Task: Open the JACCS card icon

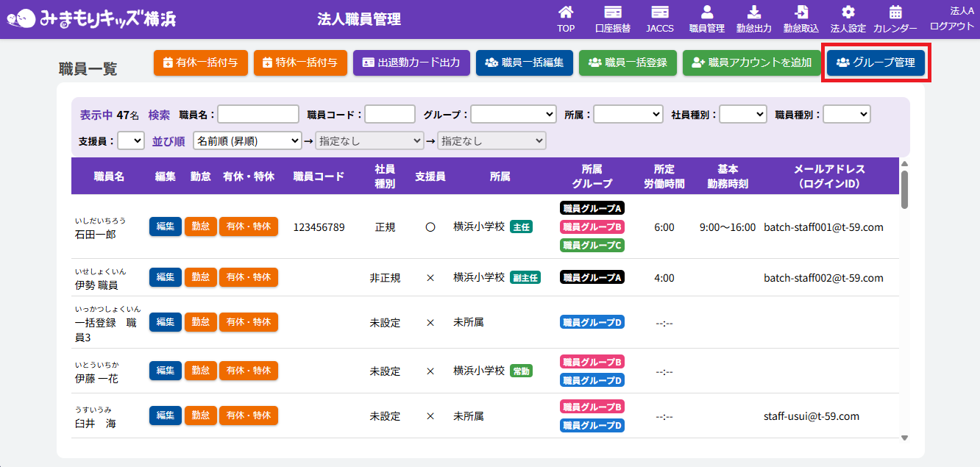Action: 660,13
